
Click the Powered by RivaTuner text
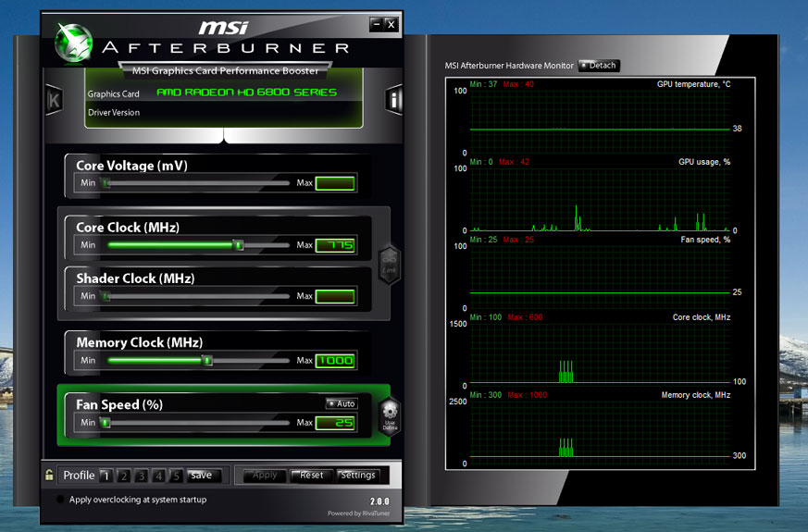[x=359, y=513]
